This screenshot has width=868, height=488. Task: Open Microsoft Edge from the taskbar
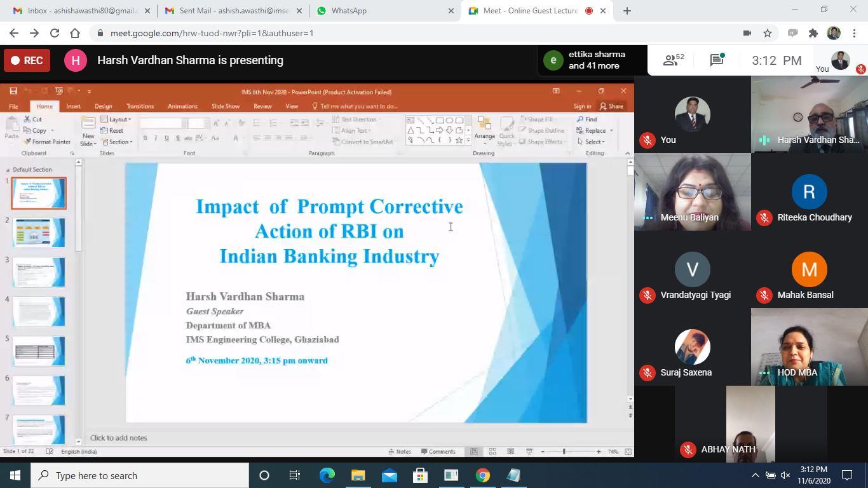[327, 475]
